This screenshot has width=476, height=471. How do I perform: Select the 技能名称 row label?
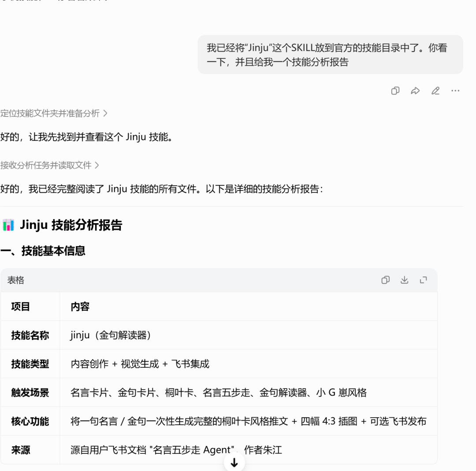pos(30,335)
